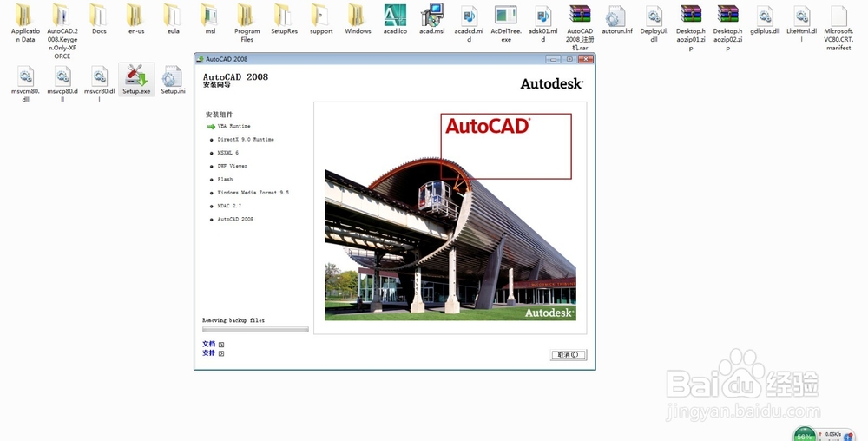Select the Setup.exe file
Screen dimensions: 868x441
[x=136, y=80]
